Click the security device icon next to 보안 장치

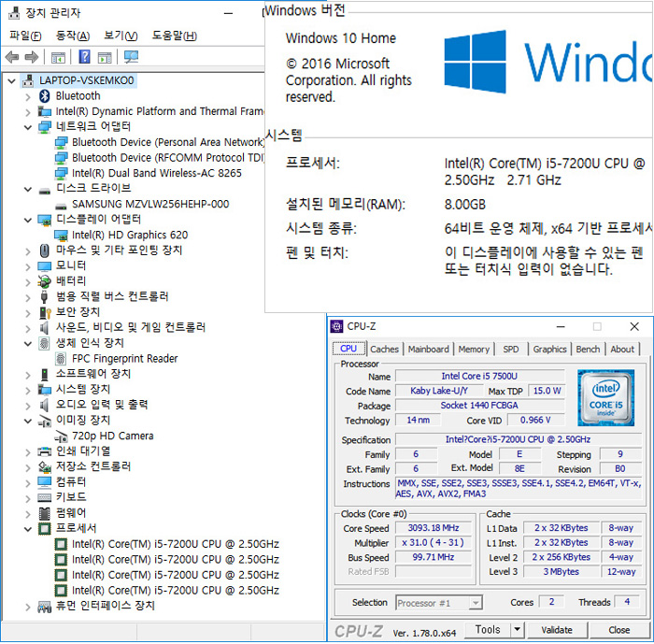45,312
